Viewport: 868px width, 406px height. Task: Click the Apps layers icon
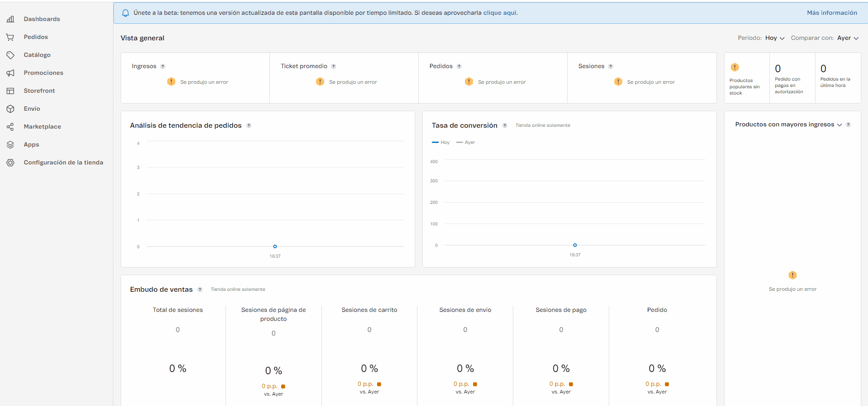click(x=10, y=145)
